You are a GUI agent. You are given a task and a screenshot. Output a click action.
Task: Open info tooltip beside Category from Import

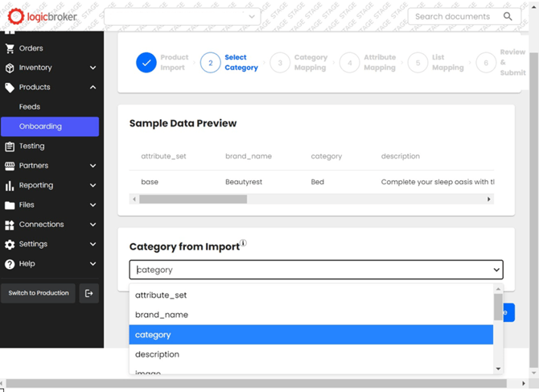[243, 243]
